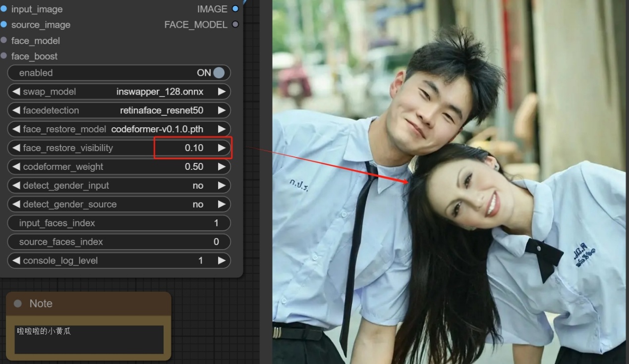The height and width of the screenshot is (364, 629).
Task: Click the IMAGE output connector dot
Action: tap(235, 9)
